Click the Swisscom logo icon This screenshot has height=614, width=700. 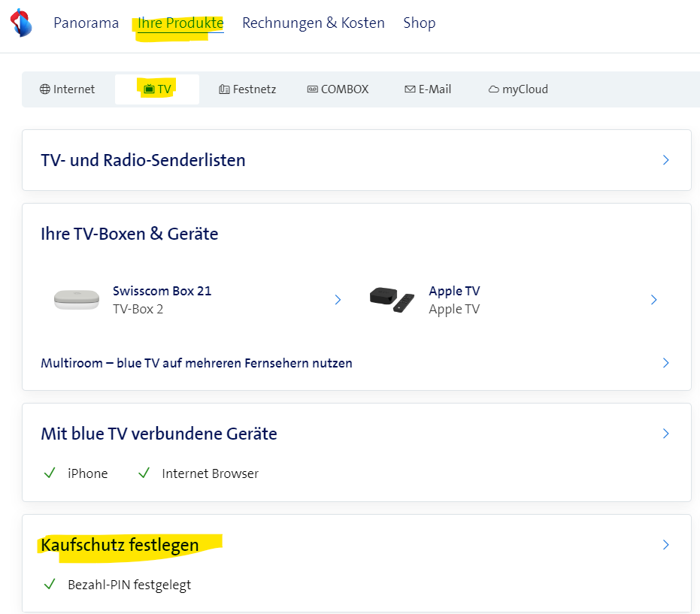21,23
